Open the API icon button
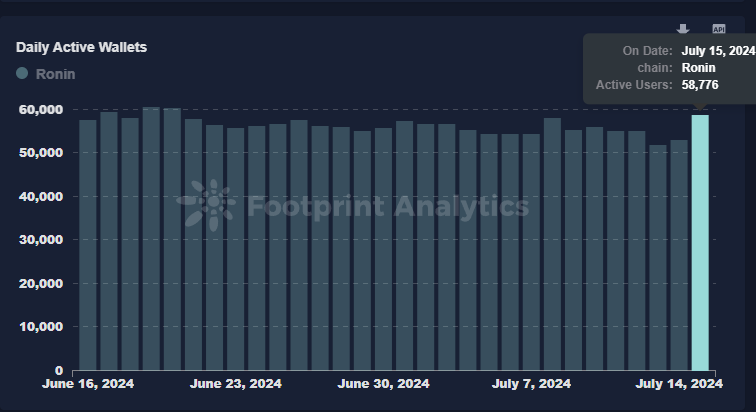The image size is (756, 412). [719, 29]
